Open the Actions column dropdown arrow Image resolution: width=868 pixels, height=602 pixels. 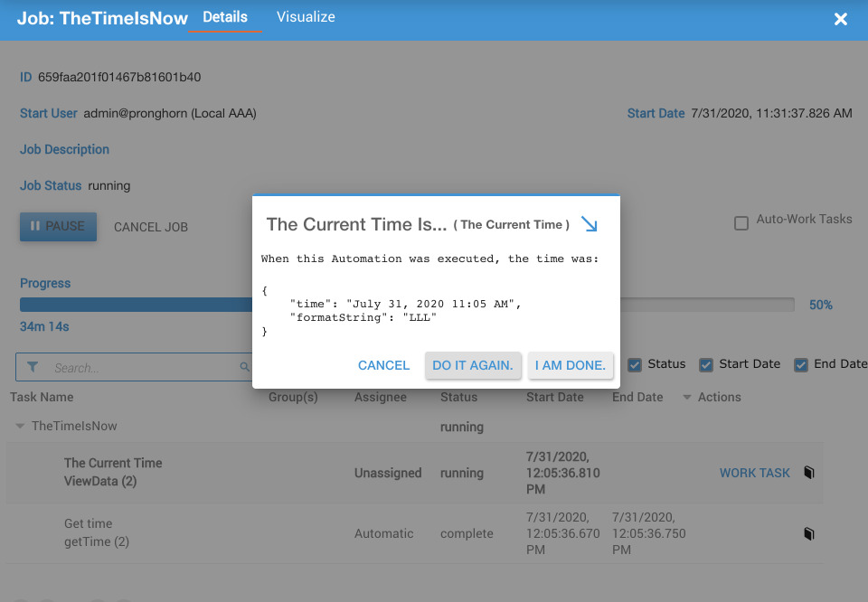tap(687, 398)
